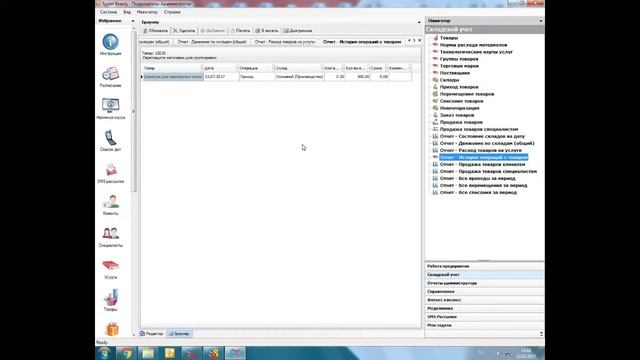The height and width of the screenshot is (360, 640).
Task: Sort the grid by the Дата column header
Action: pyautogui.click(x=220, y=68)
